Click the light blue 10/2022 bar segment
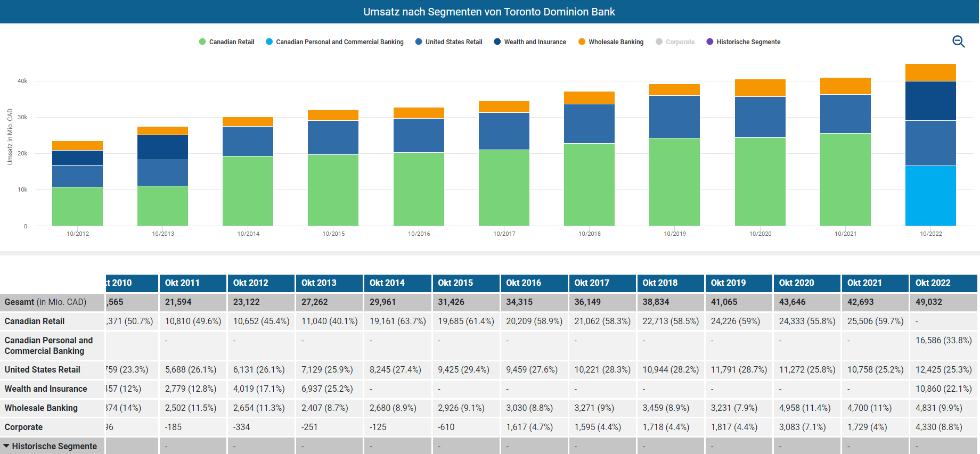Screen dimensions: 980x454 click(x=930, y=195)
